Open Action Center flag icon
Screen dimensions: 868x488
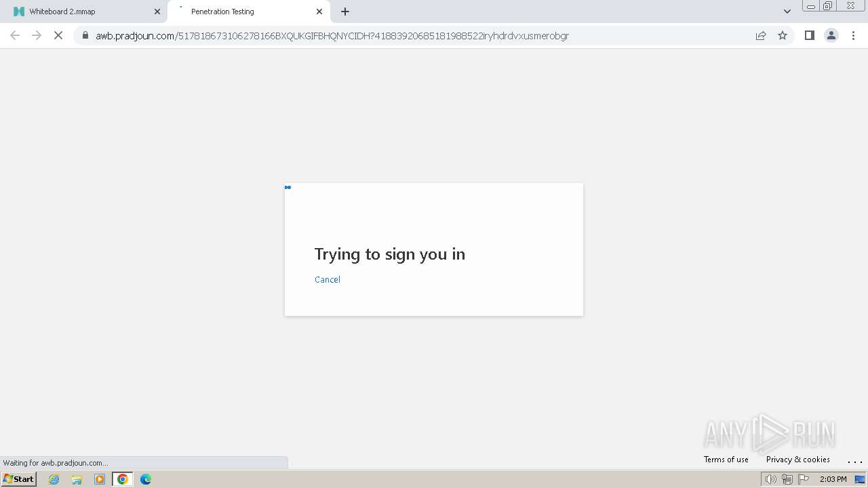[x=804, y=479]
